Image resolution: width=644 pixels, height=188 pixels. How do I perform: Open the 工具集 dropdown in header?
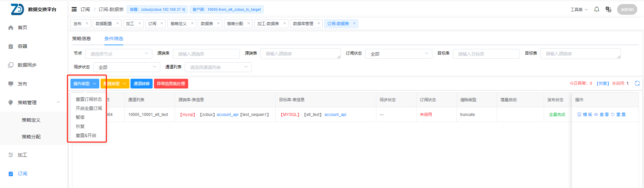[x=579, y=9]
